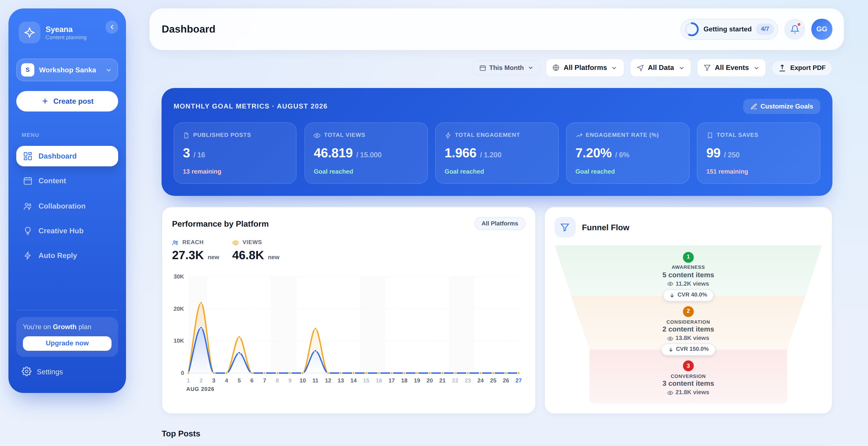Click the Getting started progress ring
The height and width of the screenshot is (446, 868).
[x=692, y=29]
